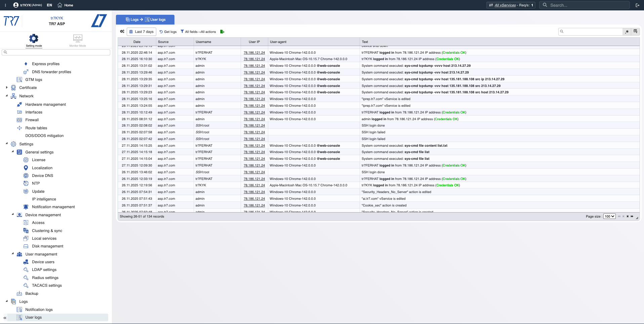Image resolution: width=644 pixels, height=324 pixels.
Task: Open the column filter table icon
Action: click(635, 32)
